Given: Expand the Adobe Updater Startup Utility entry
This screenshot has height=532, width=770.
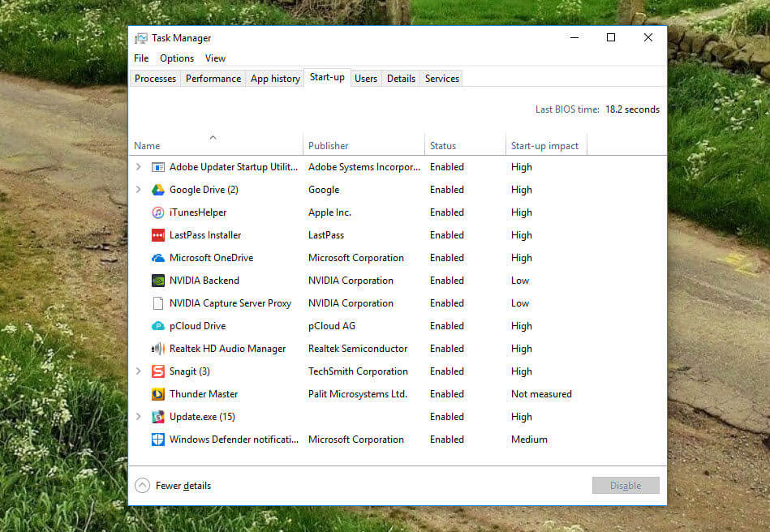Looking at the screenshot, I should 140,166.
